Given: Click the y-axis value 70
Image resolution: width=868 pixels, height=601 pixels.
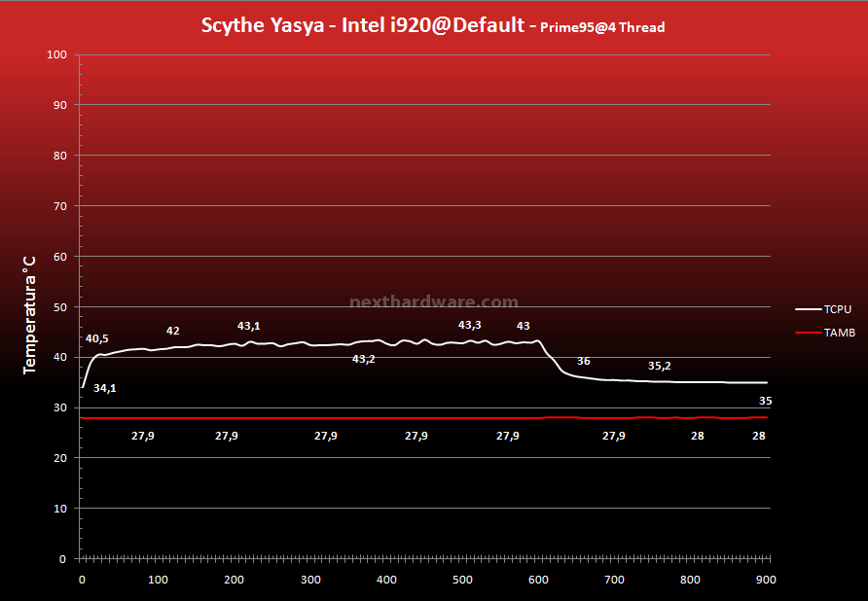Looking at the screenshot, I should 60,206.
